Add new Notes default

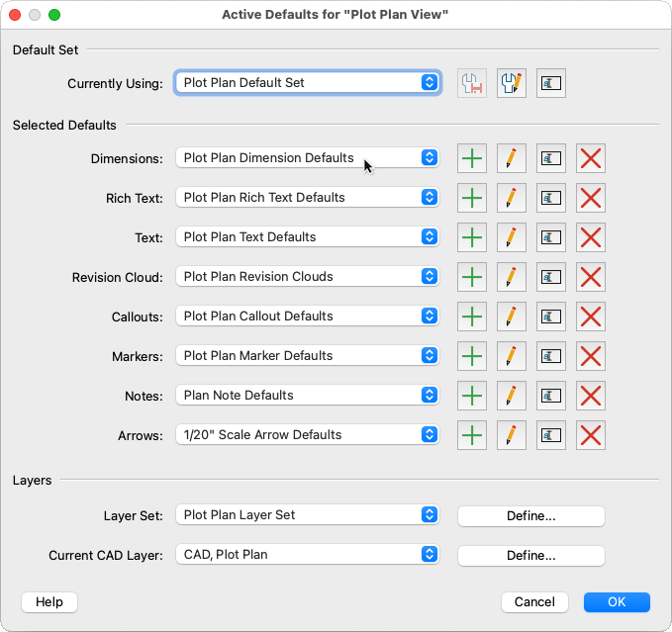472,396
